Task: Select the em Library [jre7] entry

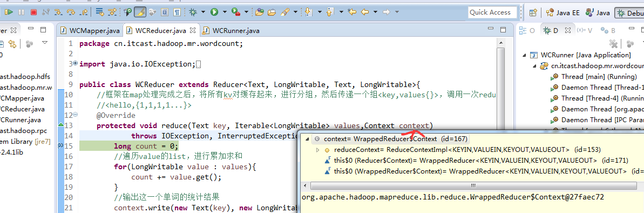Action: 26,142
